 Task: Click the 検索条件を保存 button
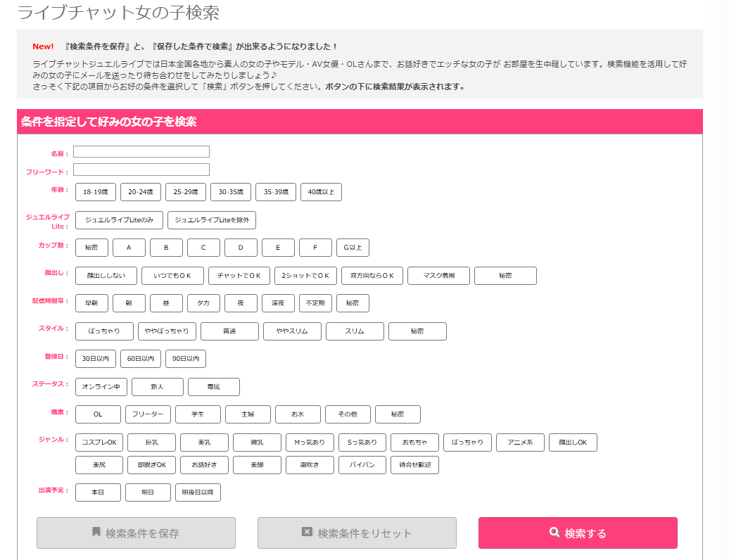pyautogui.click(x=137, y=533)
